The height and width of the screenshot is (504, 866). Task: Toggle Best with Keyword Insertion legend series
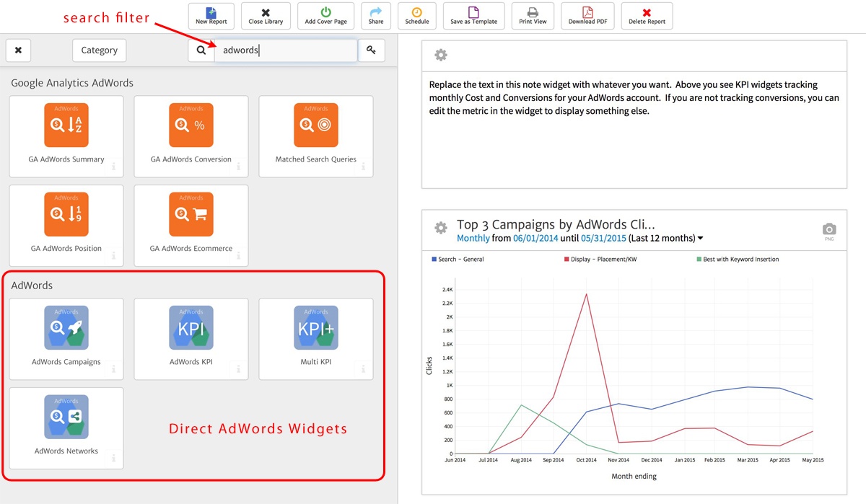737,259
